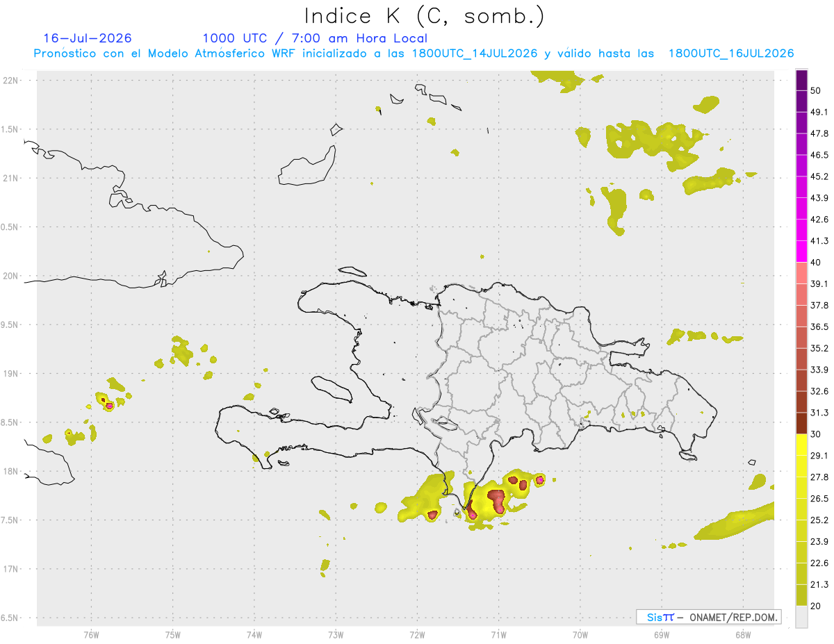This screenshot has width=834, height=644.
Task: Click the "74W" longitude label
Action: [x=254, y=635]
